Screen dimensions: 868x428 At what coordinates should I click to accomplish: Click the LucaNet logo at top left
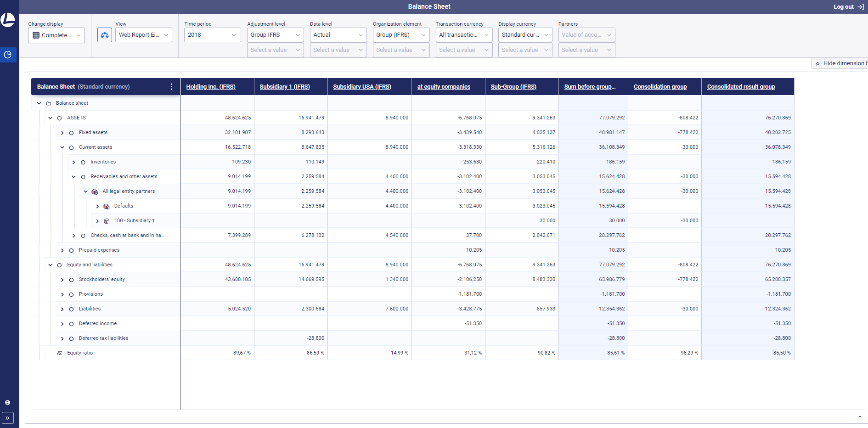(x=8, y=19)
